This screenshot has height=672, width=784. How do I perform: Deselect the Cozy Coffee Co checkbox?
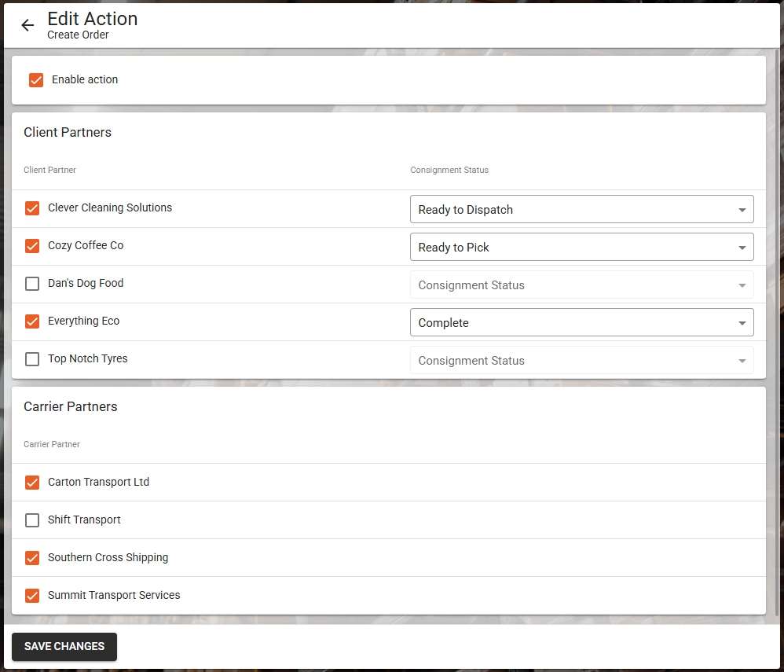(x=32, y=246)
